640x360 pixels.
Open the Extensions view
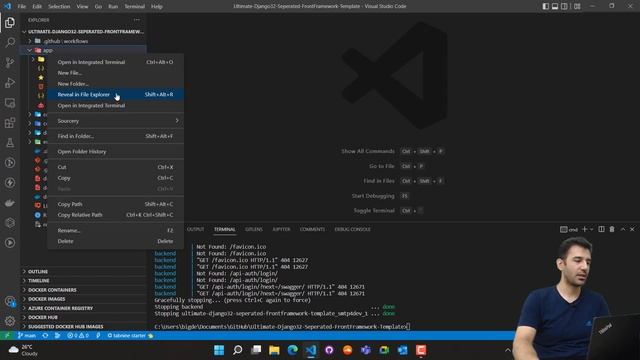pyautogui.click(x=10, y=122)
